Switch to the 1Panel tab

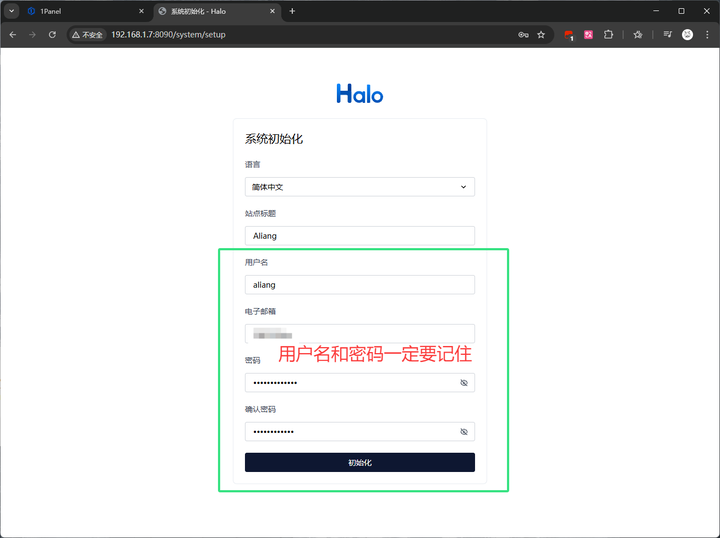point(83,11)
